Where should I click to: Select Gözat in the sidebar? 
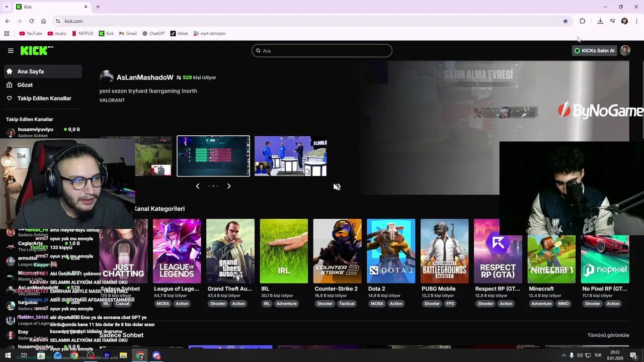(x=43, y=85)
